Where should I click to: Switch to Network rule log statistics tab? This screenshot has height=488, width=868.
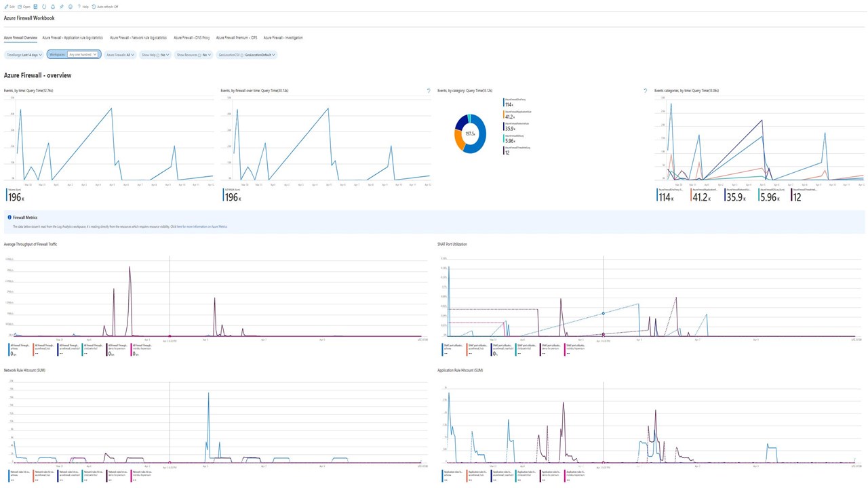(x=138, y=38)
